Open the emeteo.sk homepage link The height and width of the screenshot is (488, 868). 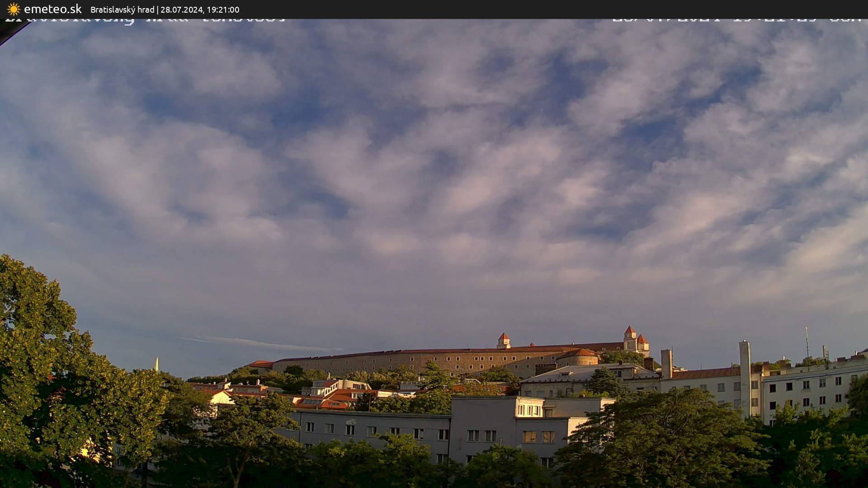53,9
